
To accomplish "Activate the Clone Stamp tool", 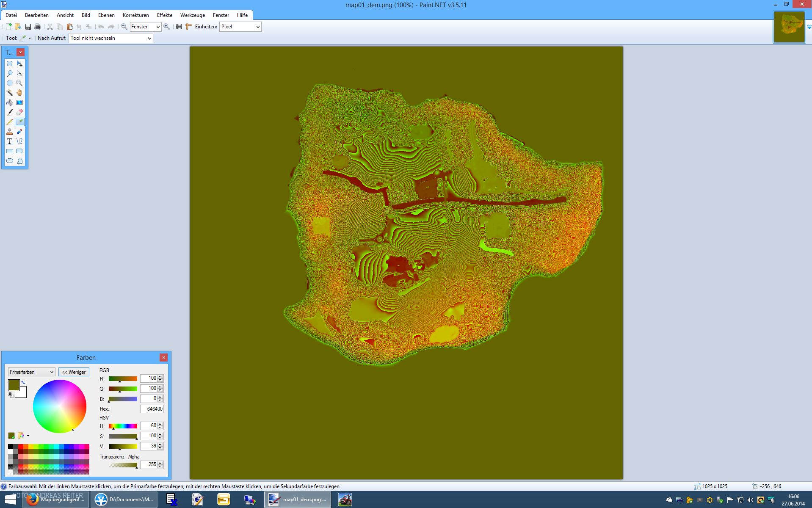I will tap(9, 132).
